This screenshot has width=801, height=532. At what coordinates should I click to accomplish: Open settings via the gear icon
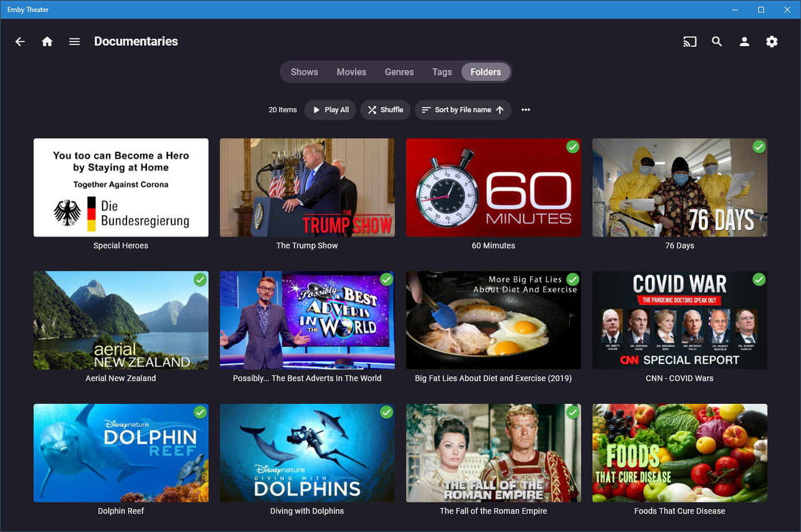(x=772, y=42)
